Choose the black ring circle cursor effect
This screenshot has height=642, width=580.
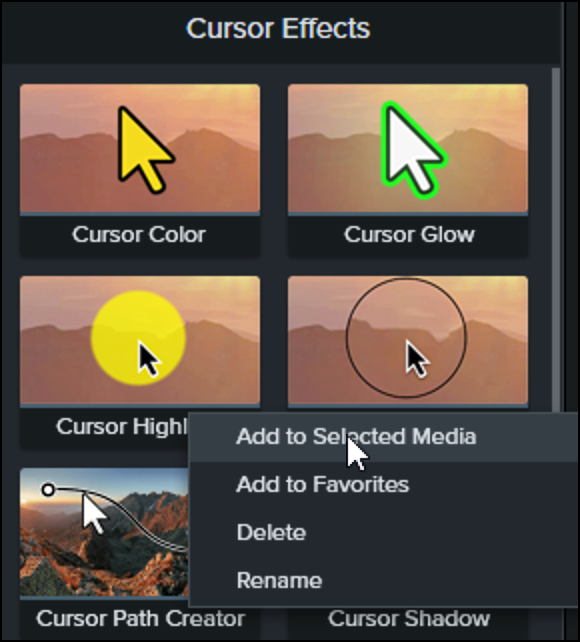[x=408, y=340]
